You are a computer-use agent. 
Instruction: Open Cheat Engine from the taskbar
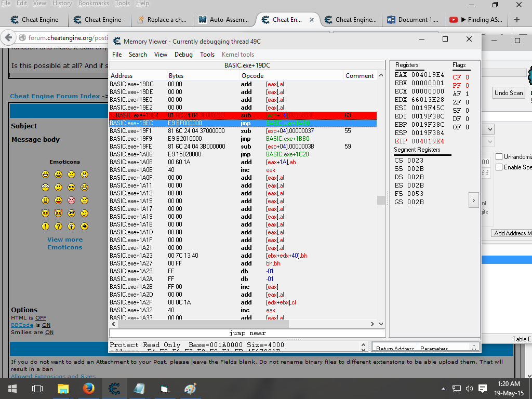click(x=114, y=388)
